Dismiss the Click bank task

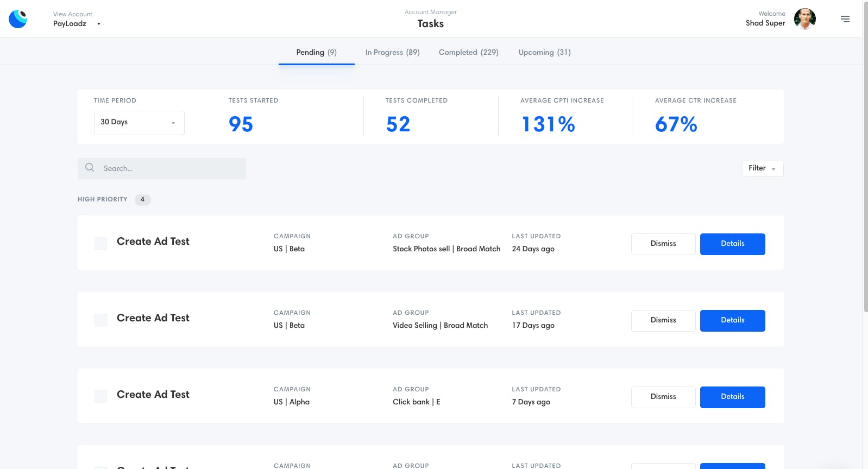point(663,397)
